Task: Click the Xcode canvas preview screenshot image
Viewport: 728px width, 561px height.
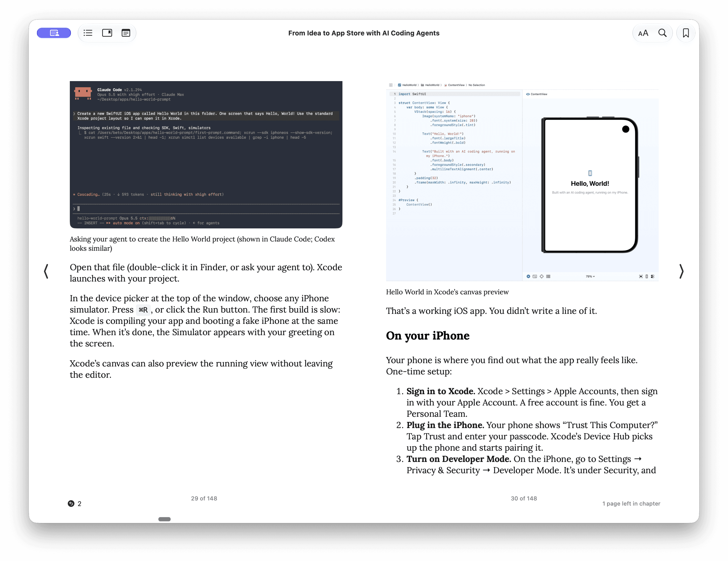Action: pyautogui.click(x=522, y=181)
